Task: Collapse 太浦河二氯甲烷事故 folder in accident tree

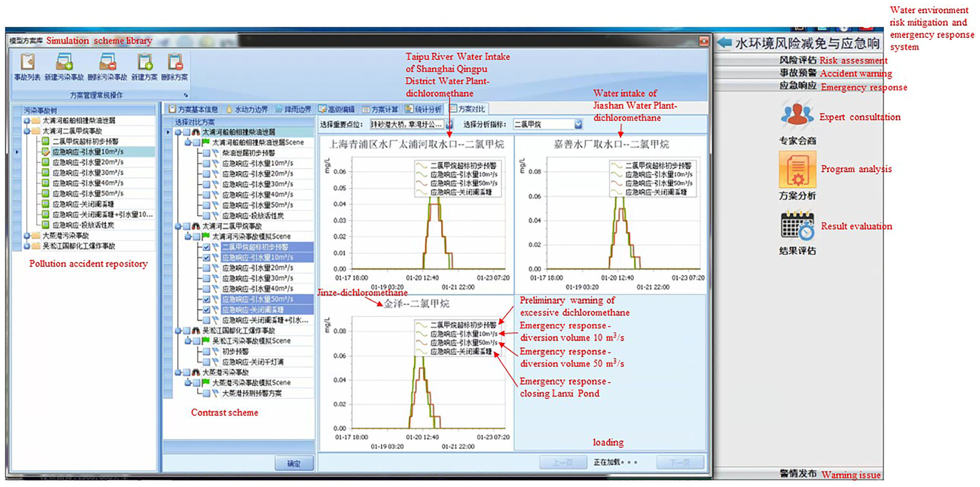Action: coord(27,131)
